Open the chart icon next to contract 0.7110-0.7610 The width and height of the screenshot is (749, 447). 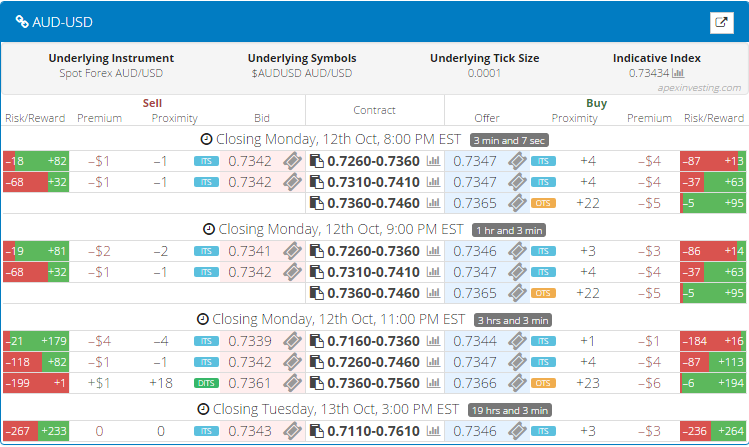click(x=433, y=432)
